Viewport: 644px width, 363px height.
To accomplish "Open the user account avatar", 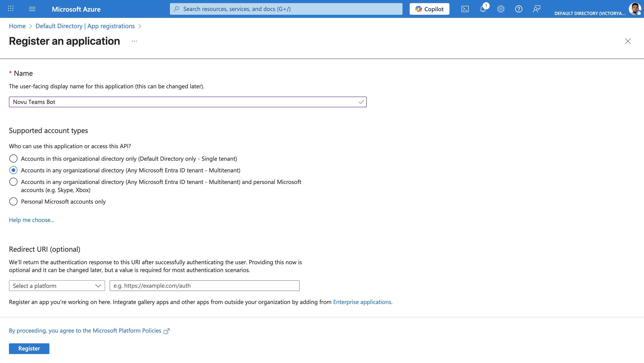I will point(635,9).
